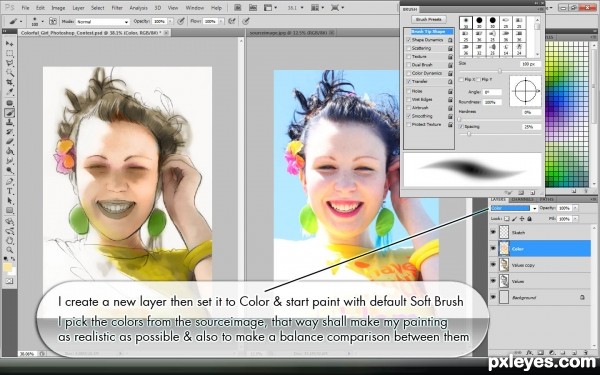Hide the Values copy layer

(493, 265)
